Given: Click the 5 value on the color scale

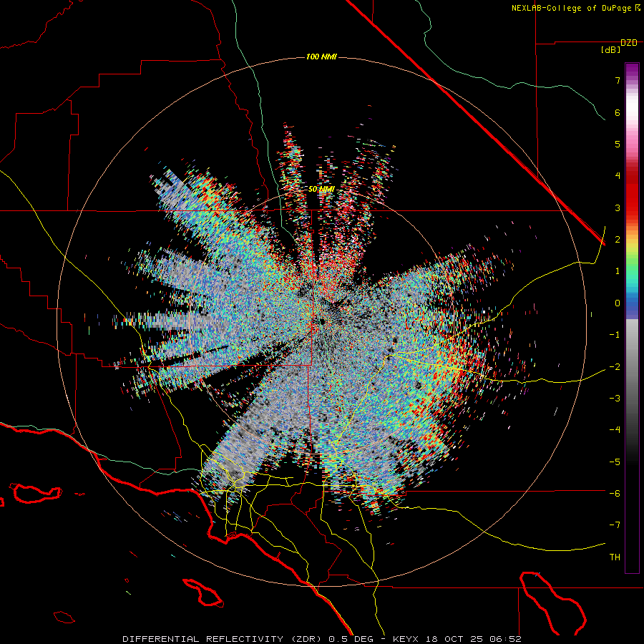Looking at the screenshot, I should 618,144.
